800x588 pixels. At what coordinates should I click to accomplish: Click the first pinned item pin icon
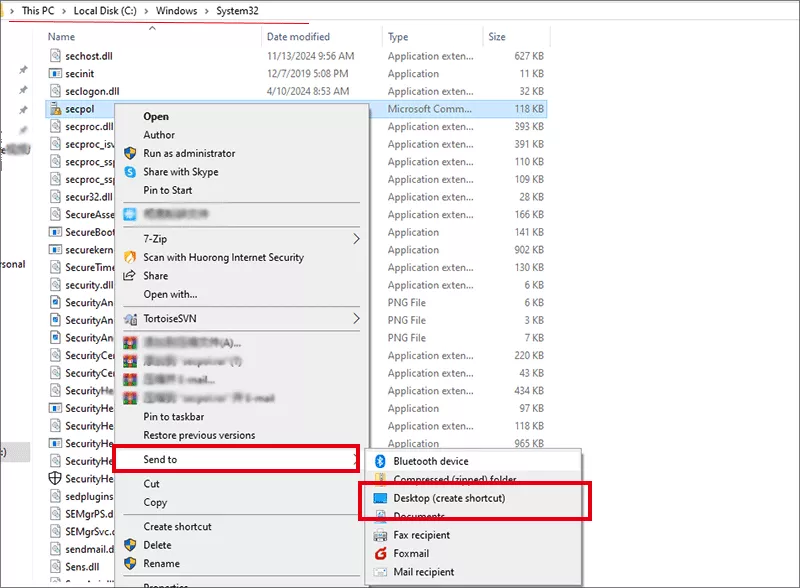pos(23,69)
